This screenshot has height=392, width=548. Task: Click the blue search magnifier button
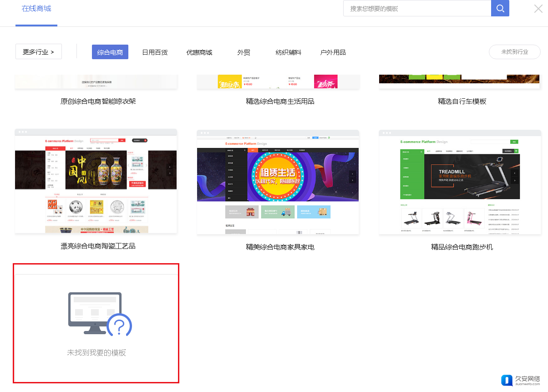[500, 8]
